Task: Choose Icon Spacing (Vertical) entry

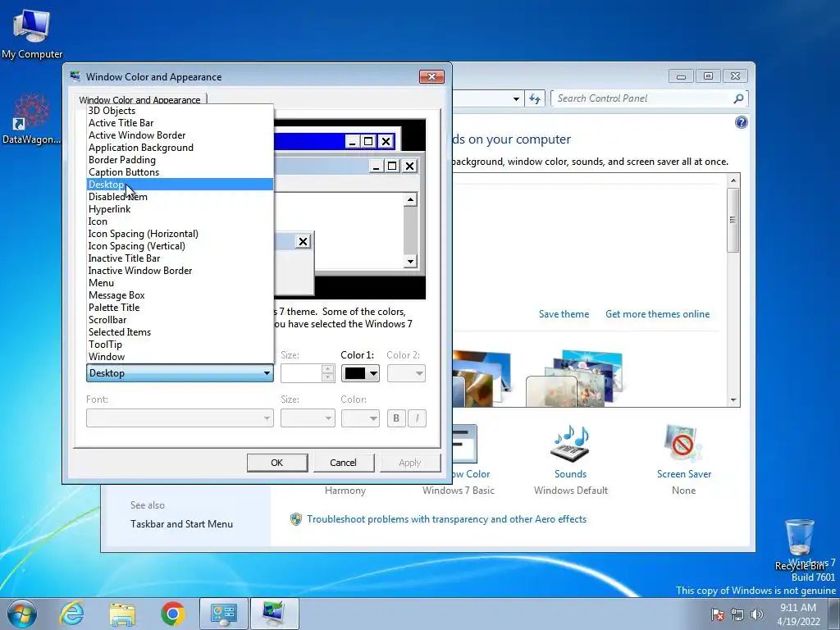Action: pos(180,246)
